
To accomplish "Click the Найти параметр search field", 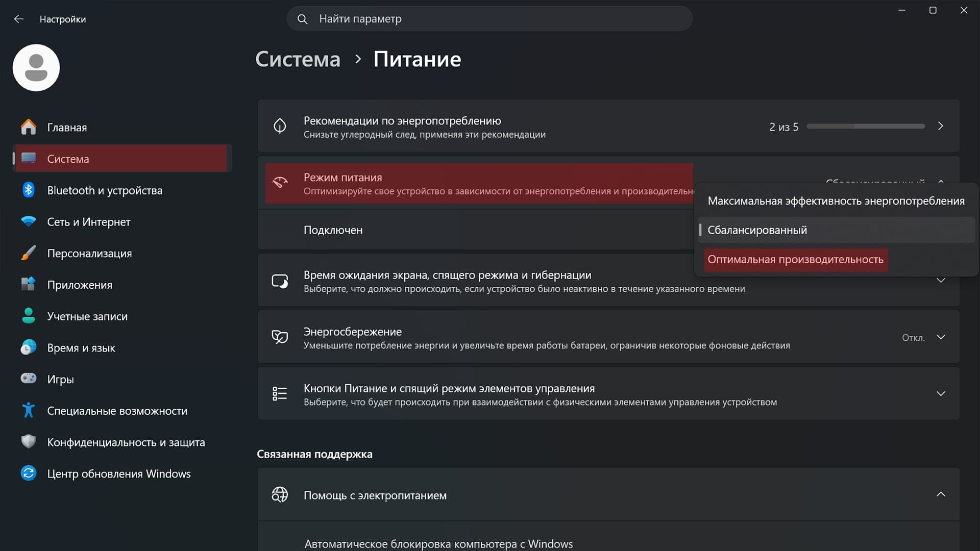I will click(x=489, y=19).
